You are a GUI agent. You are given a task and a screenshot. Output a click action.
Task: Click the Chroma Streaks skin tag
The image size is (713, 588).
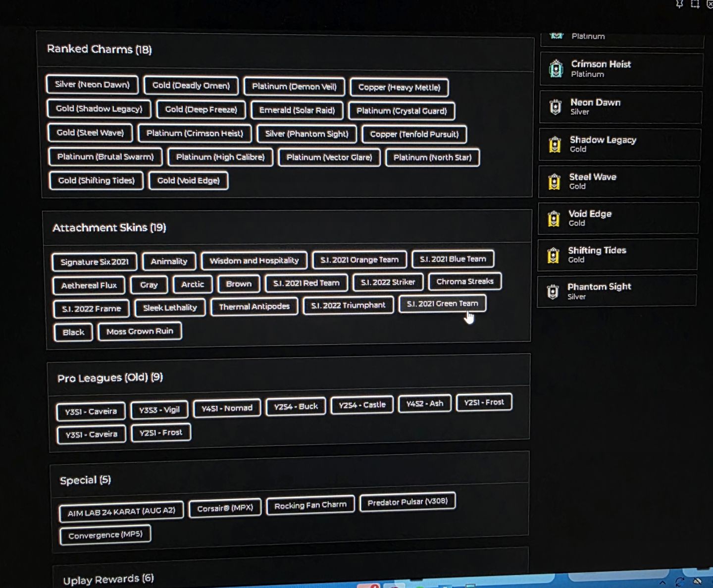point(465,281)
